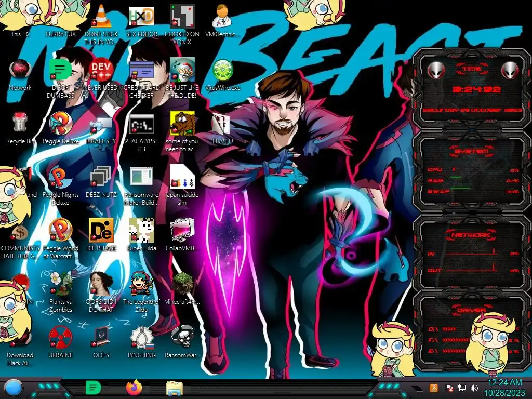Screen dimensions: 532x399
Task: Open UKRAINE radiation symbol shortcut
Action: [x=60, y=342]
